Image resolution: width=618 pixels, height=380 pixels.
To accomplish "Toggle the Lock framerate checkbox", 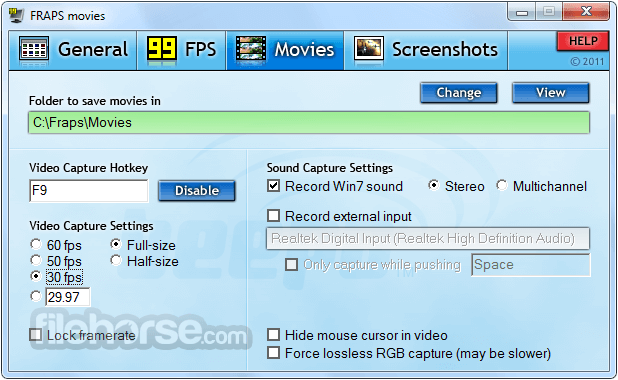I will 35,335.
